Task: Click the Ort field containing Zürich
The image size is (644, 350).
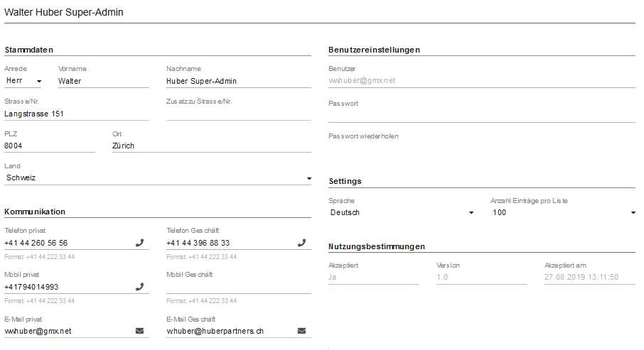Action: 212,146
